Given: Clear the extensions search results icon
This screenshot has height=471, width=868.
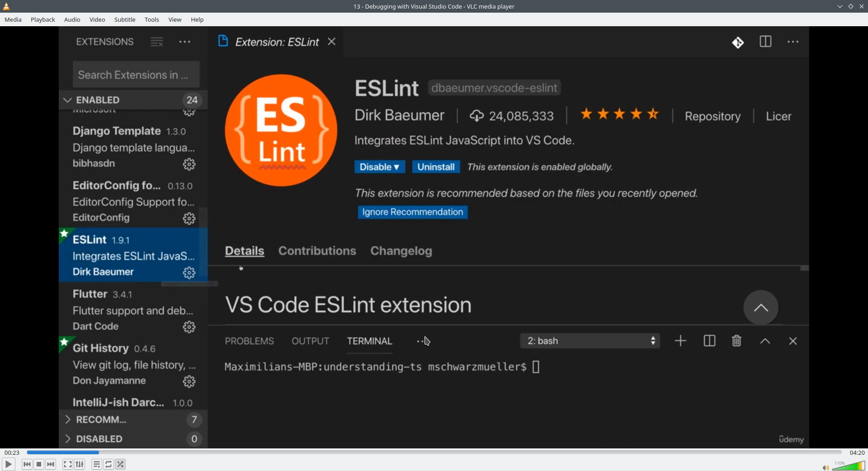Looking at the screenshot, I should (157, 42).
